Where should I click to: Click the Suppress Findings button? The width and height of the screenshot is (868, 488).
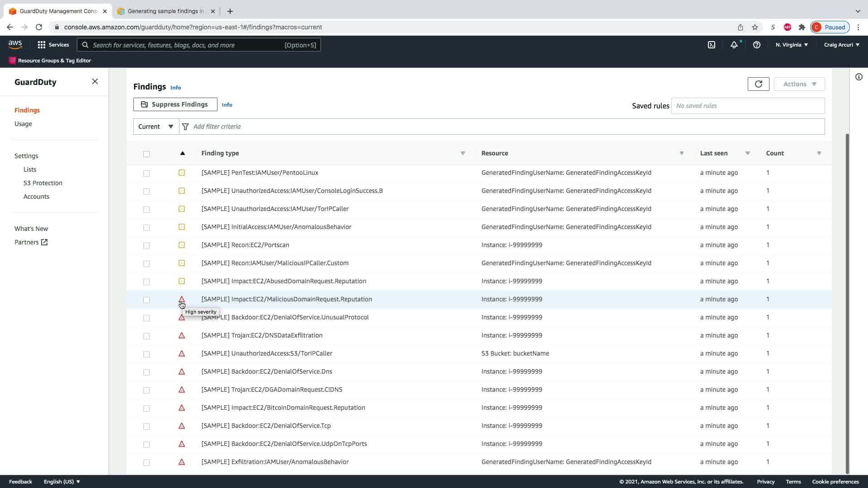175,104
